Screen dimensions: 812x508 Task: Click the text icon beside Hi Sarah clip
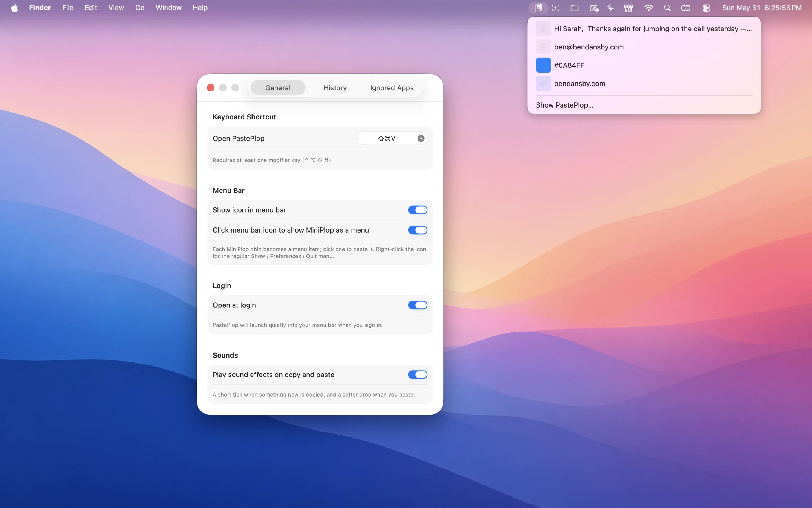(x=543, y=29)
